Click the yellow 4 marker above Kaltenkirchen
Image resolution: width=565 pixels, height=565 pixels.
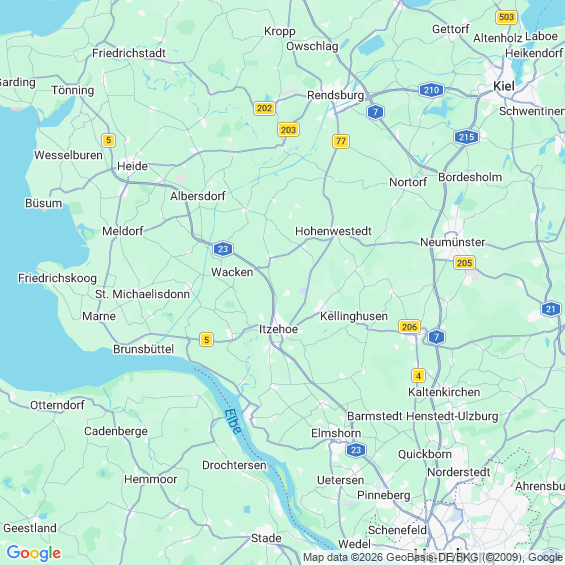click(418, 376)
